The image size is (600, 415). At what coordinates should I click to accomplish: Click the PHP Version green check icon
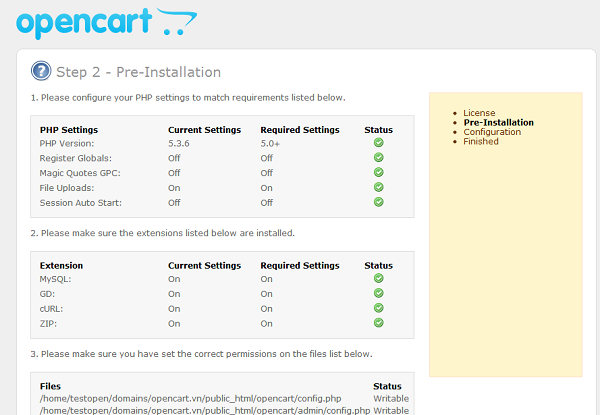[378, 144]
